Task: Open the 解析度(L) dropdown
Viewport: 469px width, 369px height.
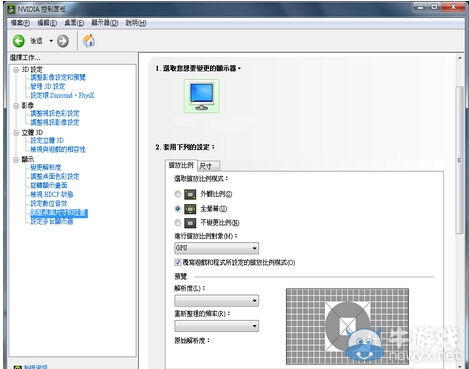Action: pos(216,301)
